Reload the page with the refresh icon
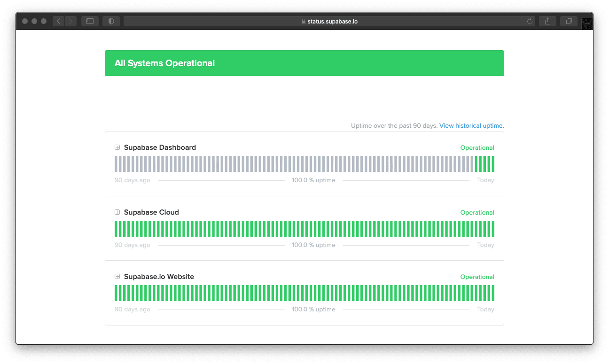Image resolution: width=609 pixels, height=364 pixels. coord(530,21)
